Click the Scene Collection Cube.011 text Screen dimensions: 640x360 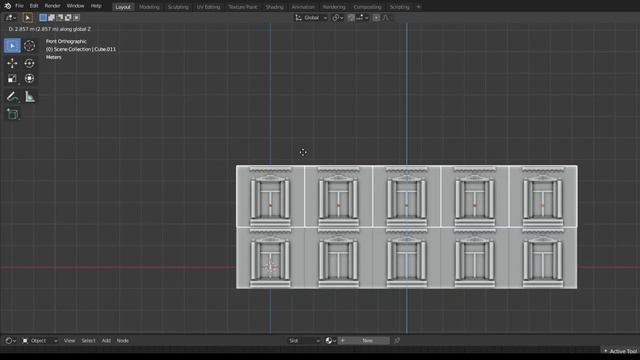point(81,49)
